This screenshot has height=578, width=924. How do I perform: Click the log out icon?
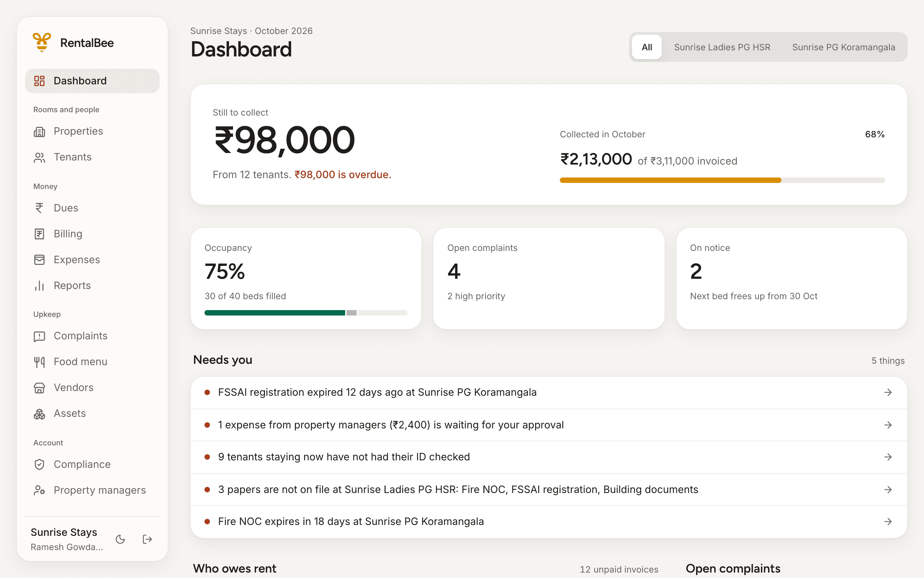click(147, 539)
